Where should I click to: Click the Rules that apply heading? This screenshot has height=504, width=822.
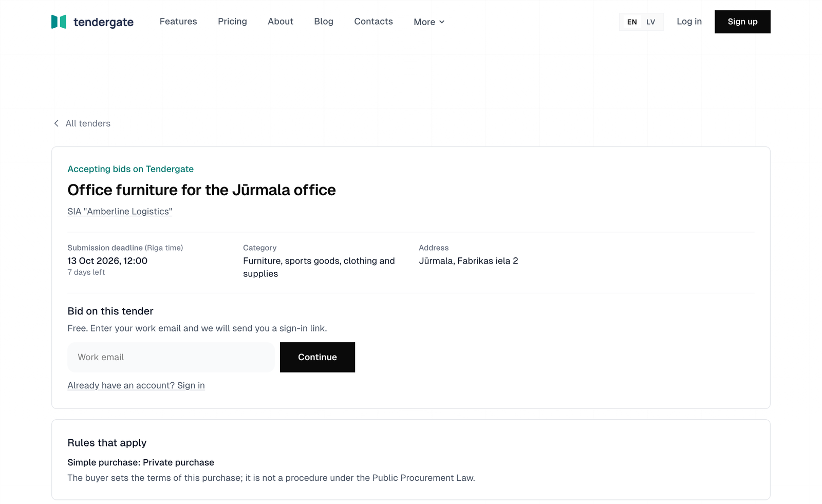pyautogui.click(x=107, y=443)
